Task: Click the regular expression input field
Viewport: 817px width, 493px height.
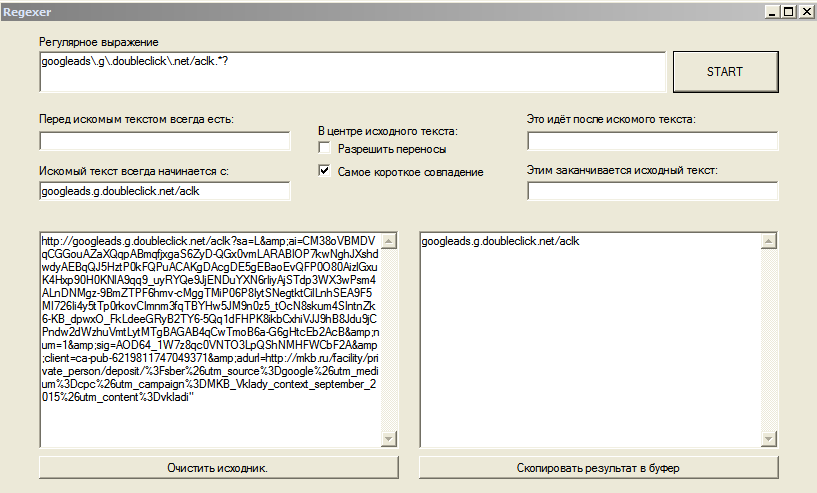Action: point(352,72)
